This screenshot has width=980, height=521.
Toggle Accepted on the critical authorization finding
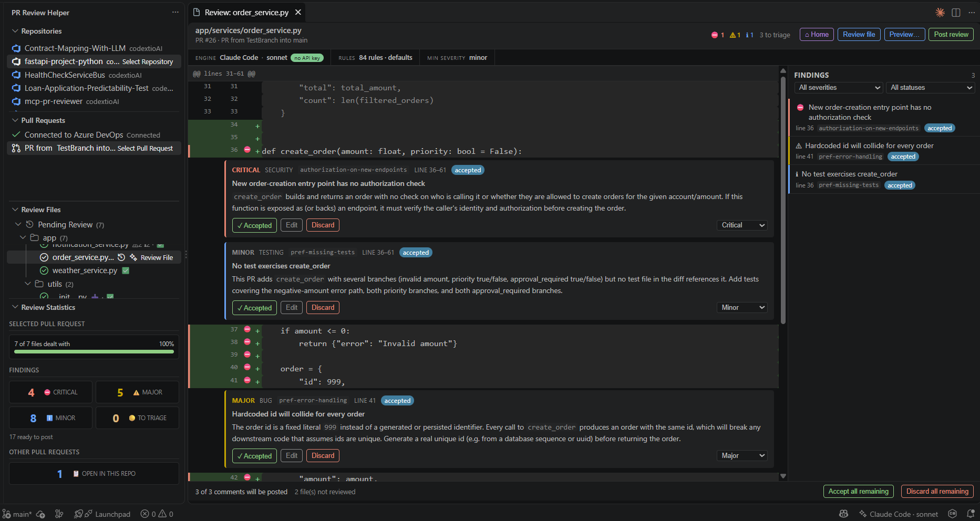pos(254,225)
